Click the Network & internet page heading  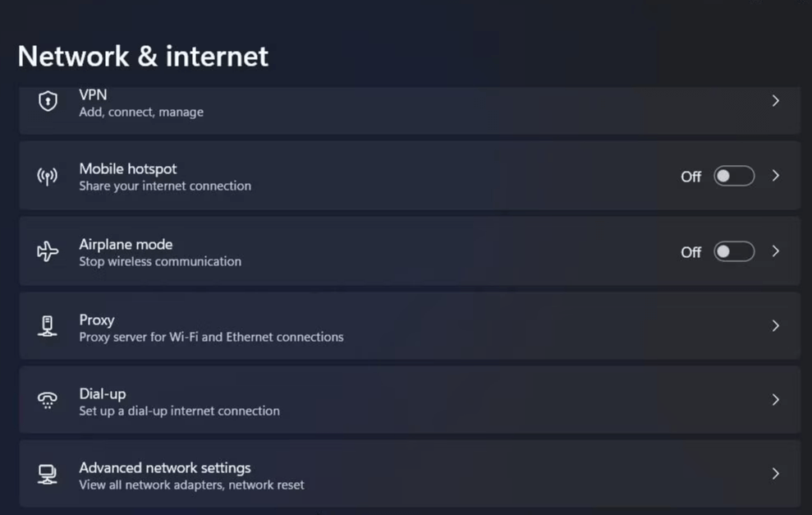pos(143,56)
